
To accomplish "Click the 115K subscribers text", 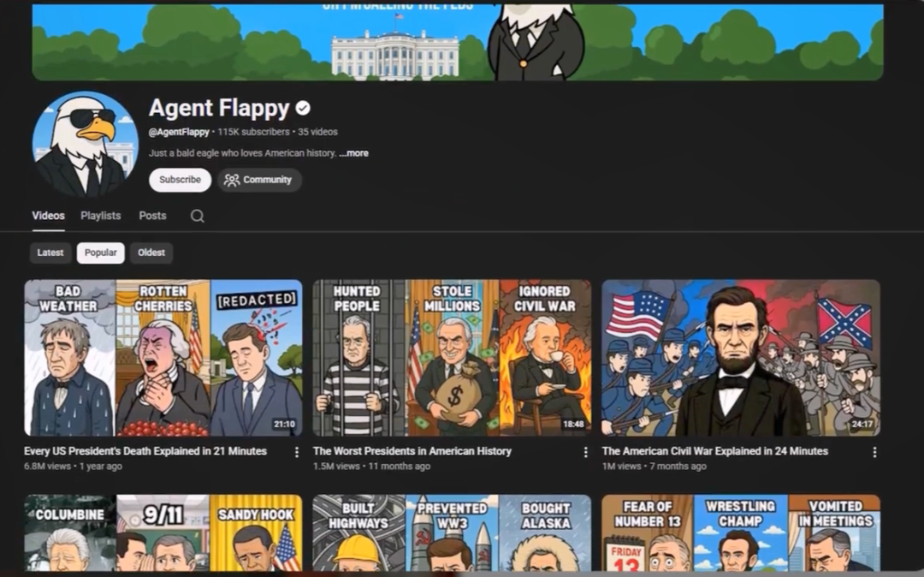I will [253, 132].
